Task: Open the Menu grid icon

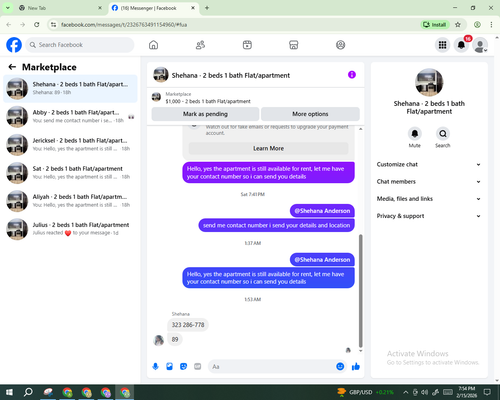Action: coord(442,45)
